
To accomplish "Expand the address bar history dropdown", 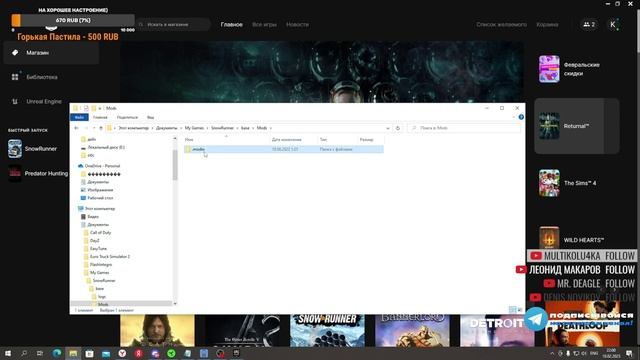I will 387,128.
